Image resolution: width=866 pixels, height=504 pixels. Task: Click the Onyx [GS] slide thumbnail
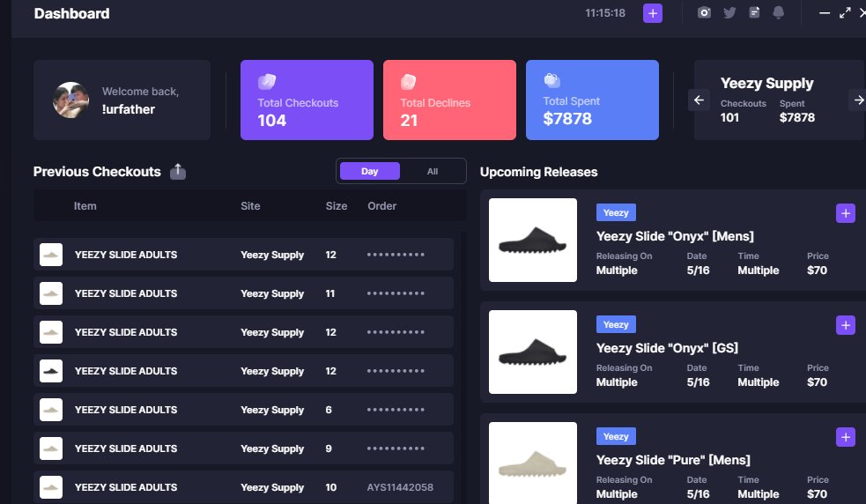pos(533,352)
